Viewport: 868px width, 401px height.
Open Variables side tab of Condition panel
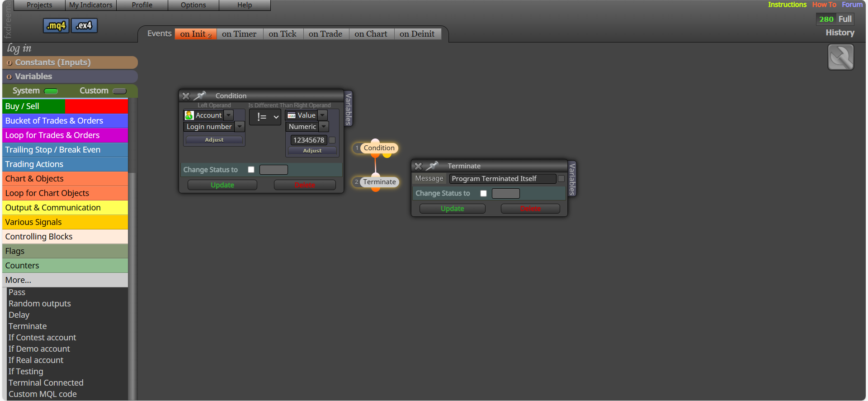(348, 109)
